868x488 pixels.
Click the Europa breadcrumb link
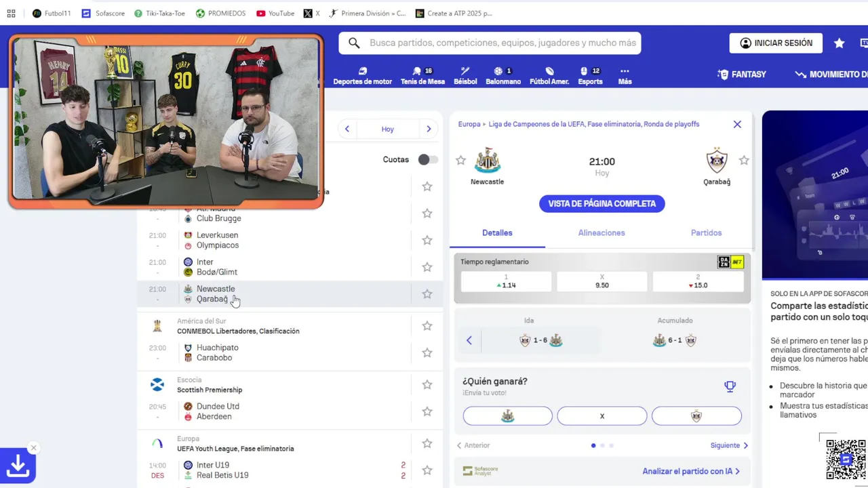[469, 124]
